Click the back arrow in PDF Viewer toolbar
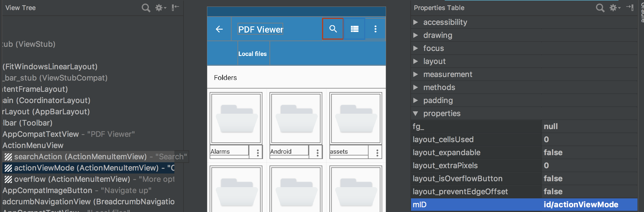This screenshot has width=644, height=212. (219, 29)
